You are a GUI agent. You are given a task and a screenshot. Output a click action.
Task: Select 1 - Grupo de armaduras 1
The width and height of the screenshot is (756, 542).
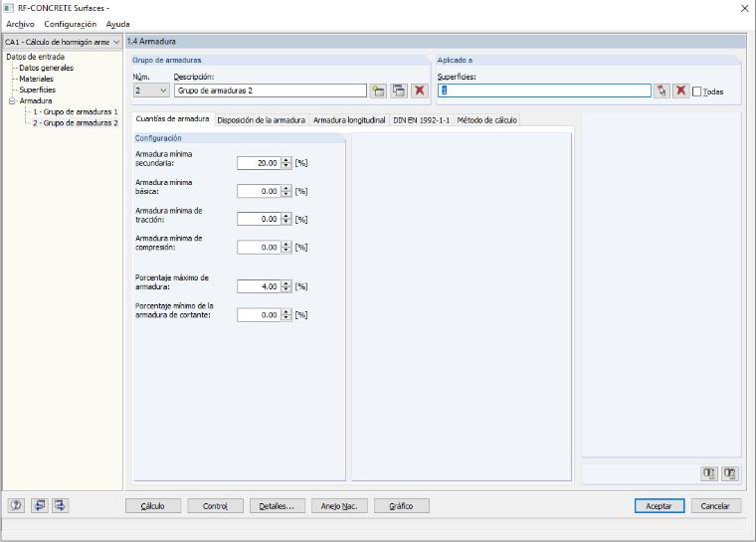pos(76,111)
